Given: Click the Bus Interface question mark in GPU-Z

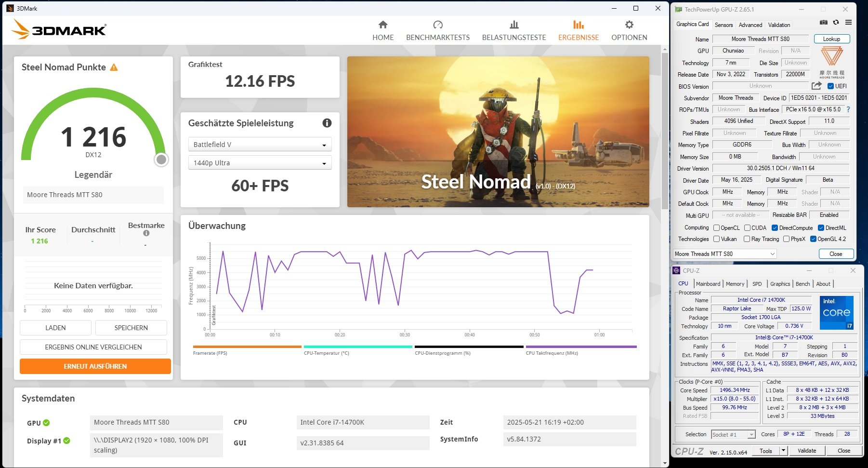Looking at the screenshot, I should coord(848,109).
